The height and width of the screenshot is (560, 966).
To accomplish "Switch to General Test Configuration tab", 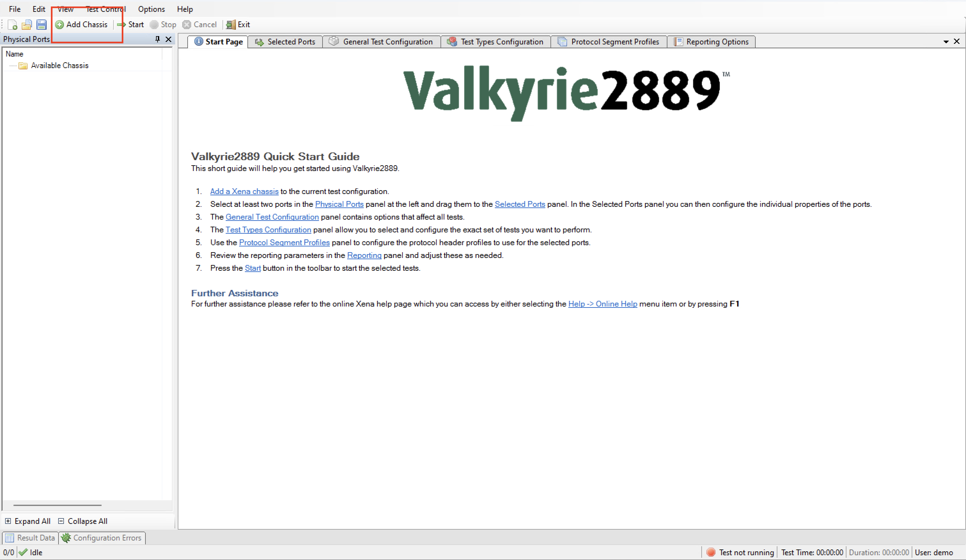I will 381,42.
